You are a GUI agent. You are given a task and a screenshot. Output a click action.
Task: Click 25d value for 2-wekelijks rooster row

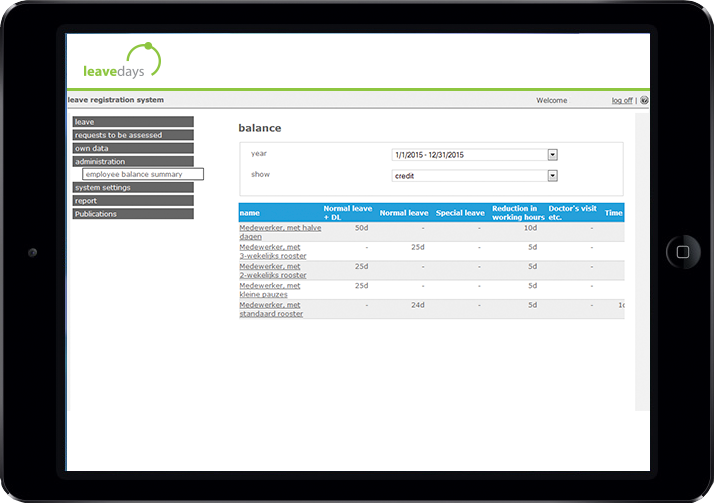362,266
